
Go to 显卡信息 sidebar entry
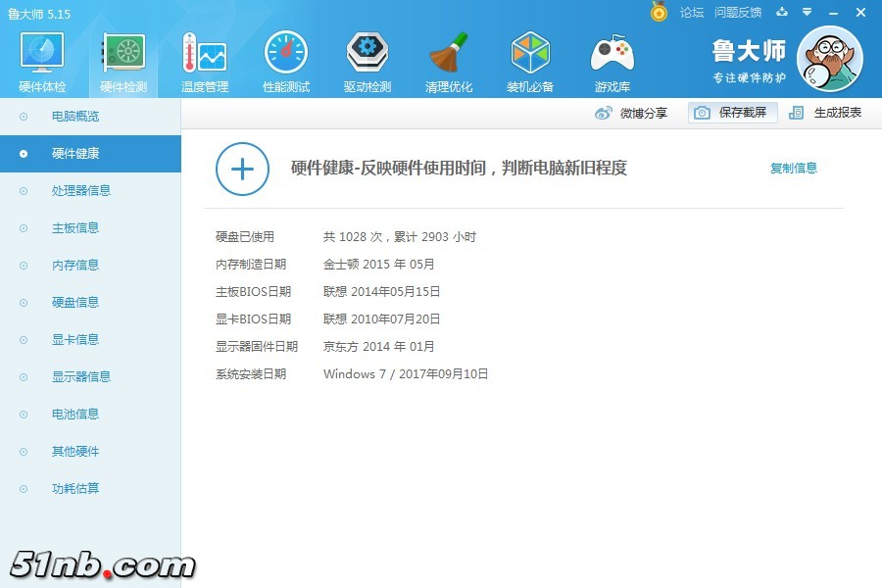75,340
